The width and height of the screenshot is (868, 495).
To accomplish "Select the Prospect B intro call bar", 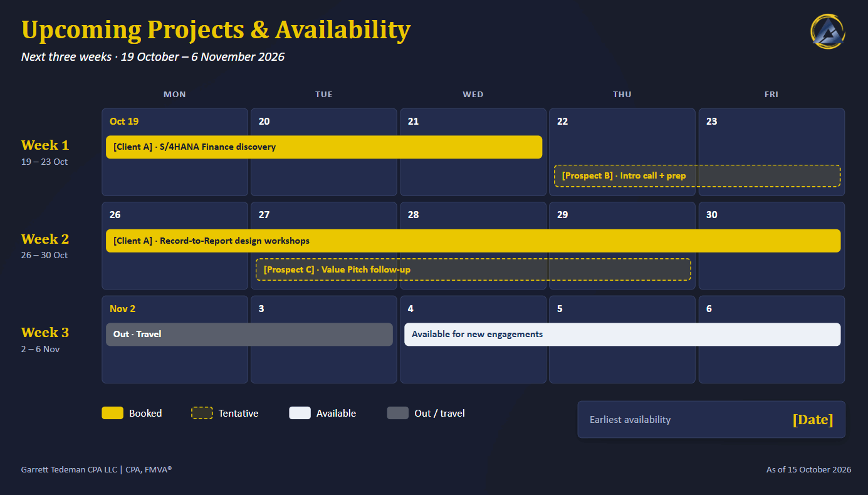I will (x=697, y=176).
